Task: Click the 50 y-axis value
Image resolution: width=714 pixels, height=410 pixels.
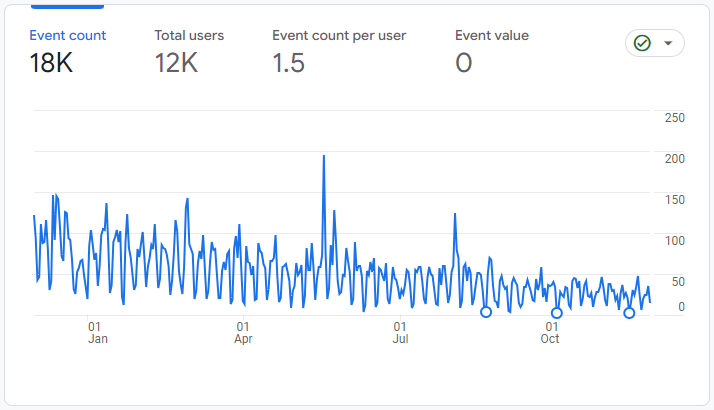Action: (x=678, y=282)
